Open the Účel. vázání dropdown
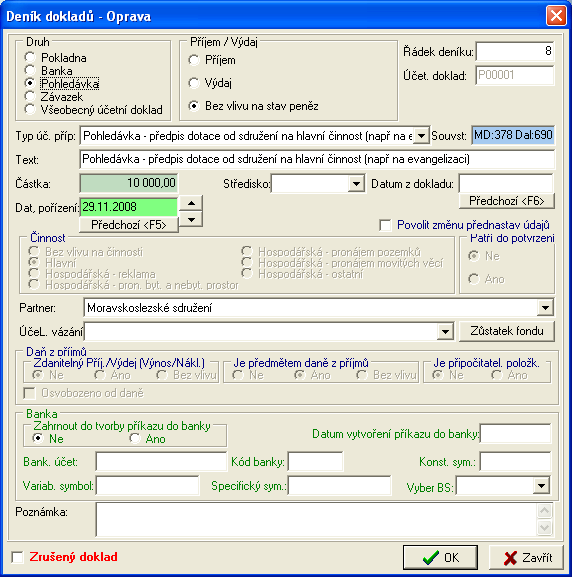Screen dimensions: 572x577 445,332
